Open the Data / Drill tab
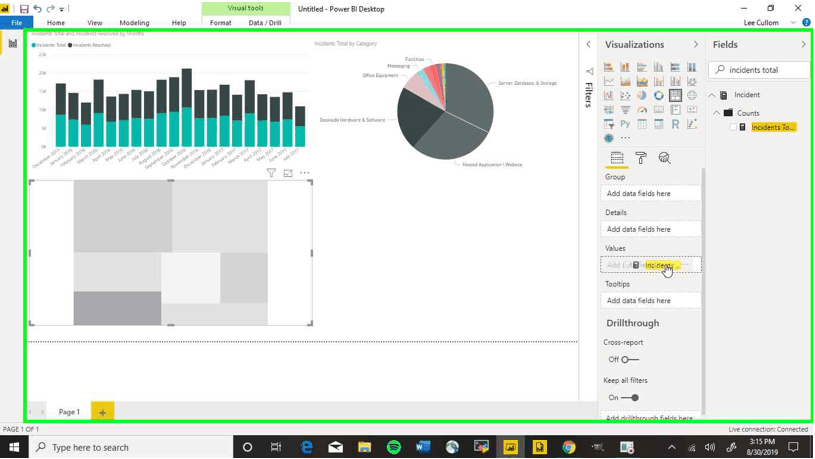This screenshot has height=459, width=815. (265, 23)
